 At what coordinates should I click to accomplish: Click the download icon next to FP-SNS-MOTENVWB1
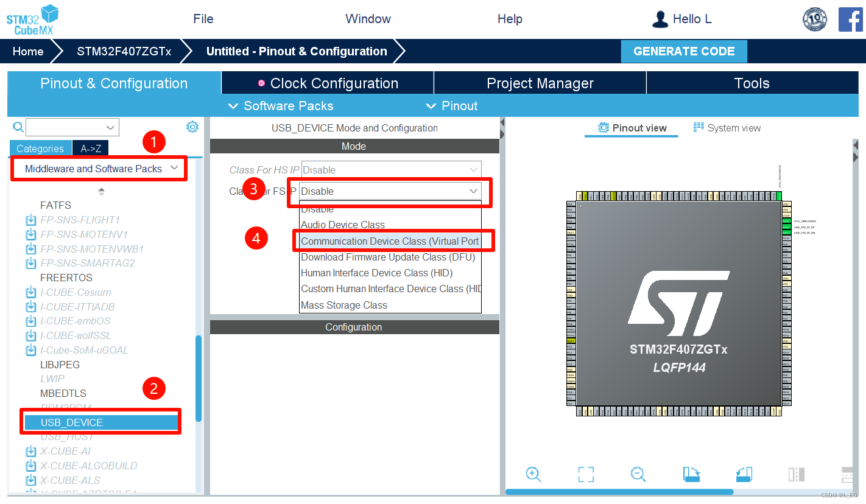[x=31, y=249]
